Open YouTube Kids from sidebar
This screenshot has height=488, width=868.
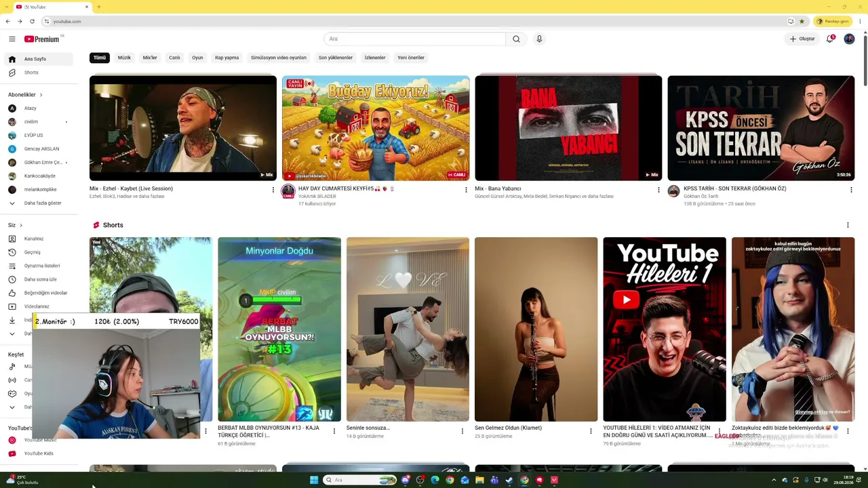tap(39, 453)
